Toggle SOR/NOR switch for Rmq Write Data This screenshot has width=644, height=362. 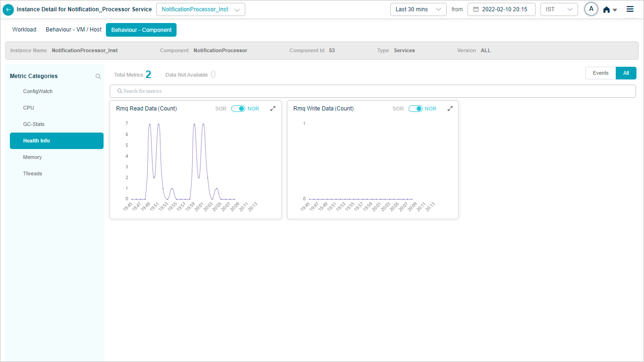[x=416, y=109]
